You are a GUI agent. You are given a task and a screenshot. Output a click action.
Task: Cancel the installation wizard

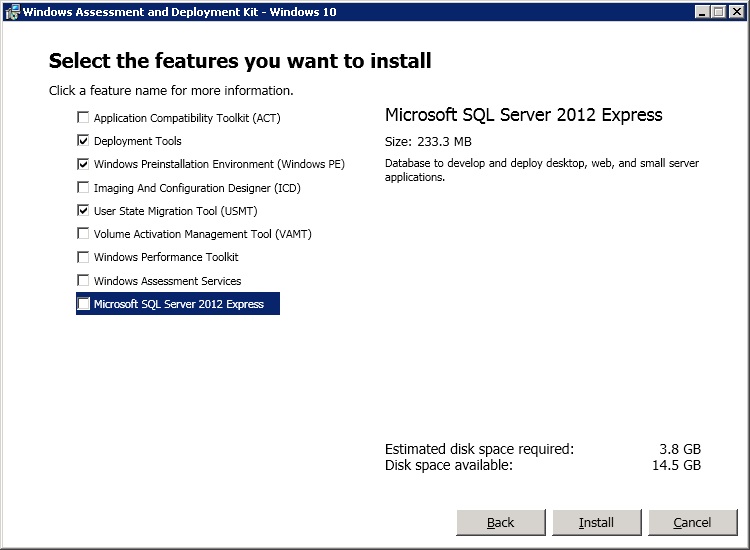(692, 522)
